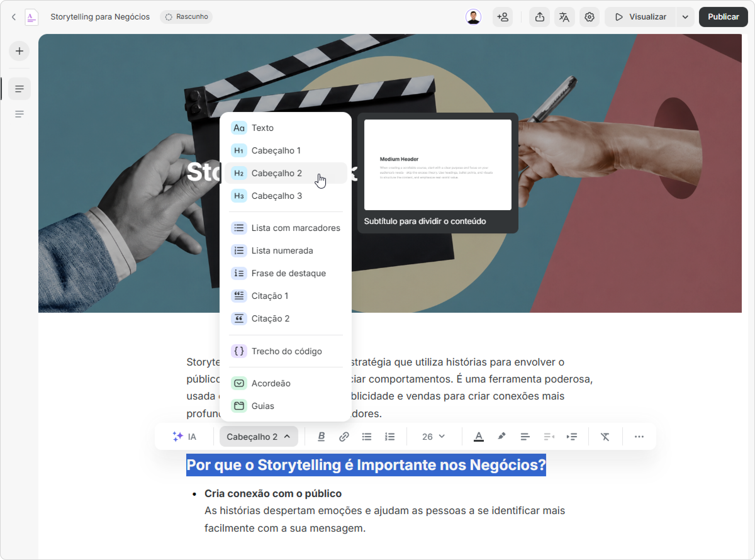Open the translation language icon
Screen dimensions: 755x560
click(x=564, y=17)
